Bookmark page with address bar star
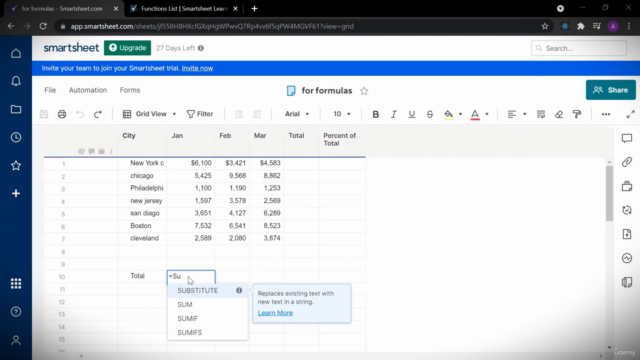Image resolution: width=640 pixels, height=360 pixels. coord(545,26)
